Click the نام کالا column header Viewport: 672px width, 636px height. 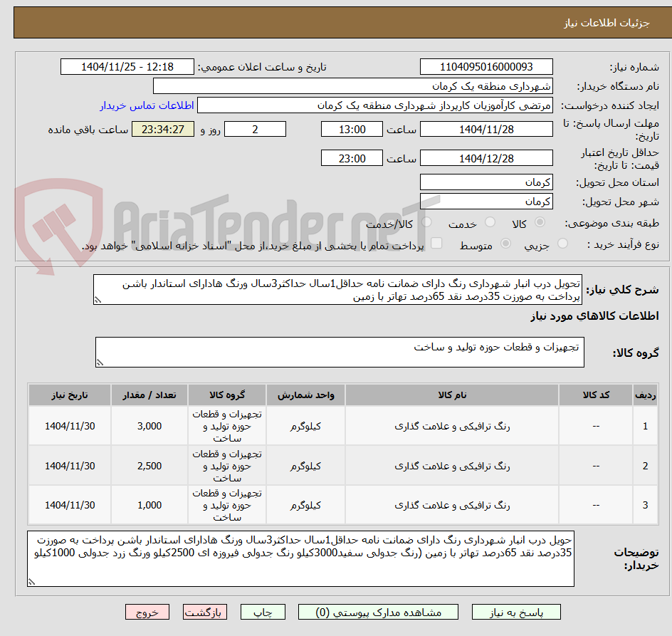pos(452,395)
